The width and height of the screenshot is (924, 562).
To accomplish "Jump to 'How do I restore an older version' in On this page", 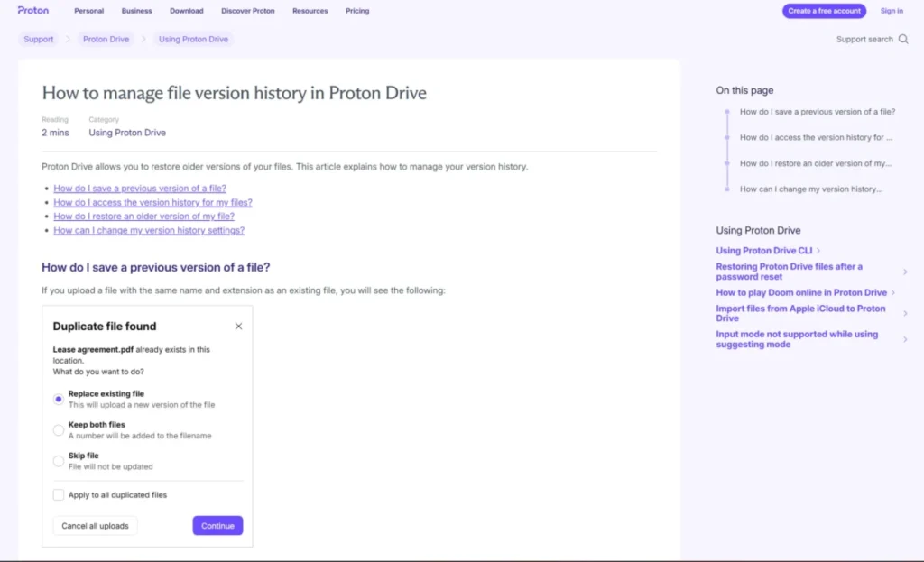I will pos(816,163).
